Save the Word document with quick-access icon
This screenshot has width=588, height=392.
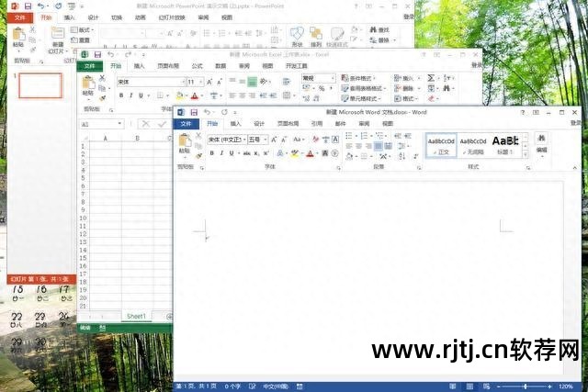point(194,112)
